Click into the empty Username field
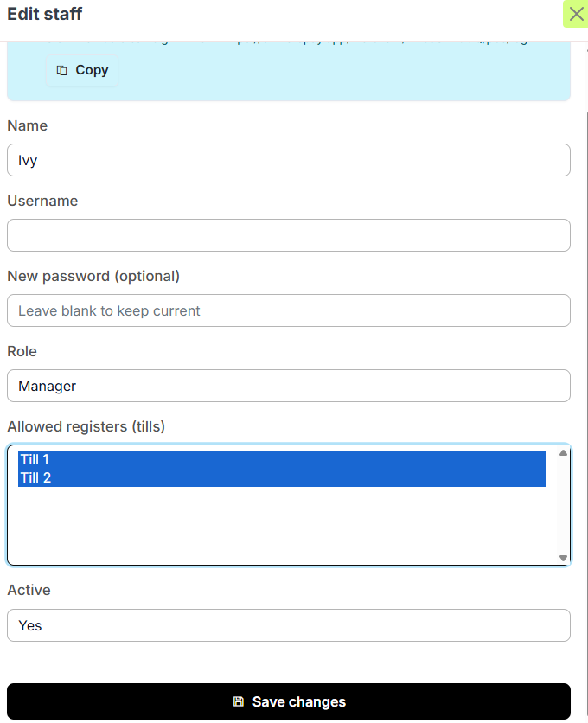 (288, 235)
